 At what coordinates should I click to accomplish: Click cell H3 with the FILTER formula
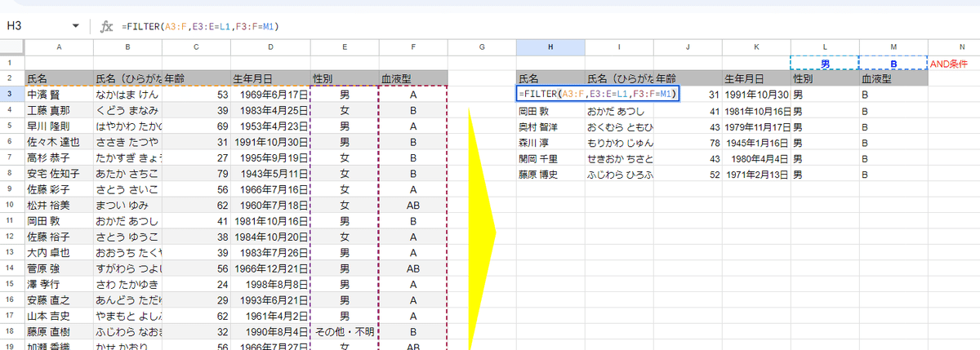[x=598, y=95]
